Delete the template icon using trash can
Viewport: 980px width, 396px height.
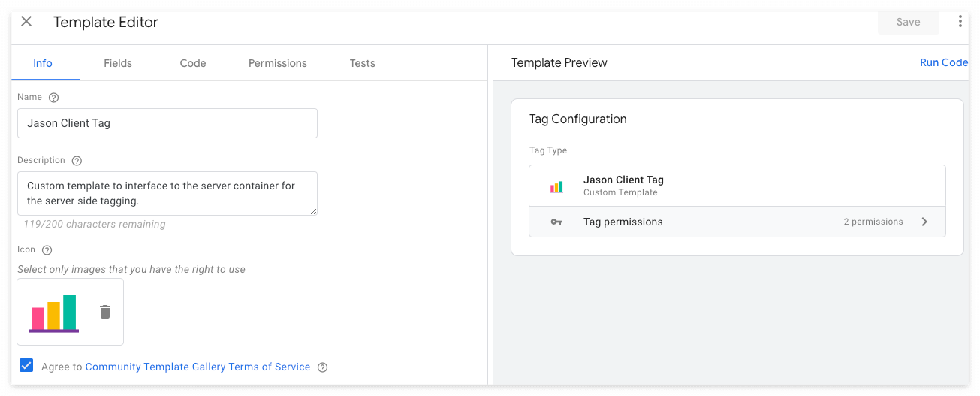click(105, 312)
